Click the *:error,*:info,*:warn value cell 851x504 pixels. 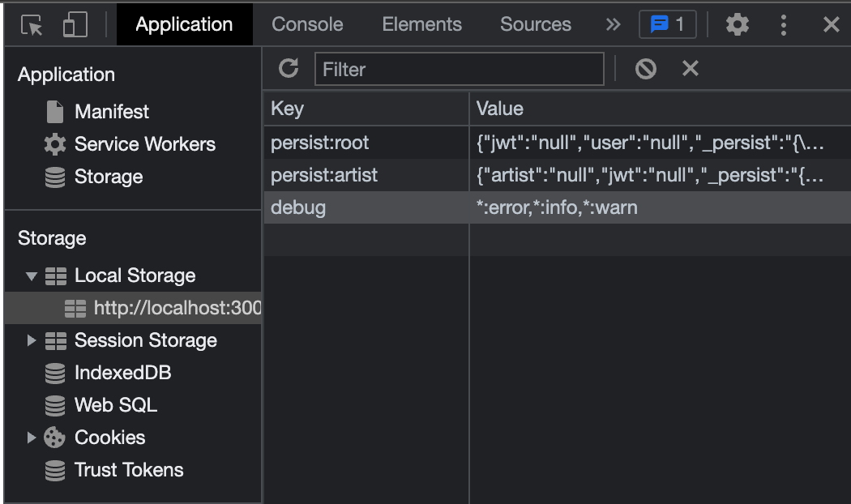click(660, 207)
